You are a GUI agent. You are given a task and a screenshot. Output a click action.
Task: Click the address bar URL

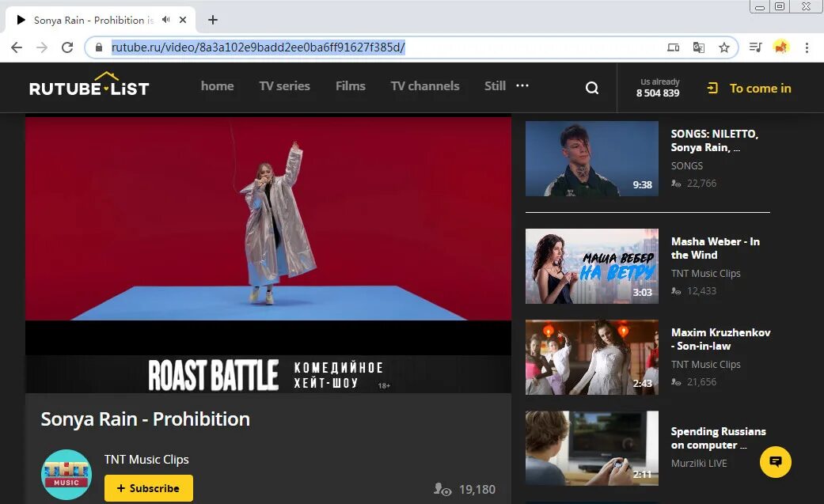pyautogui.click(x=258, y=47)
